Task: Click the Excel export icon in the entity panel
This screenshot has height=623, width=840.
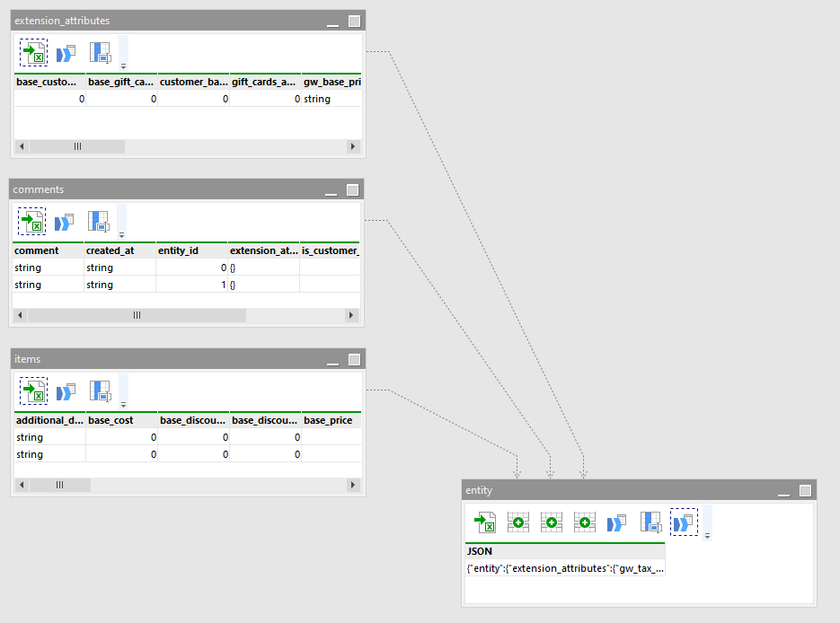Action: click(x=485, y=522)
